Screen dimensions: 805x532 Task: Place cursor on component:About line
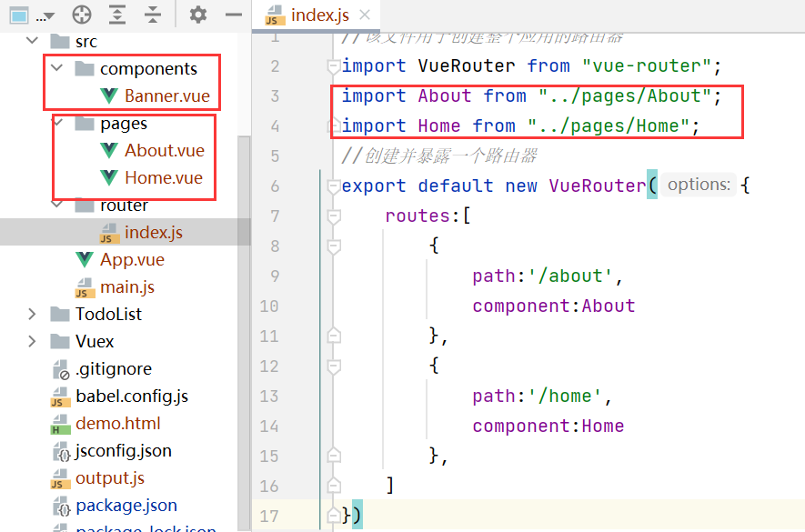point(553,306)
